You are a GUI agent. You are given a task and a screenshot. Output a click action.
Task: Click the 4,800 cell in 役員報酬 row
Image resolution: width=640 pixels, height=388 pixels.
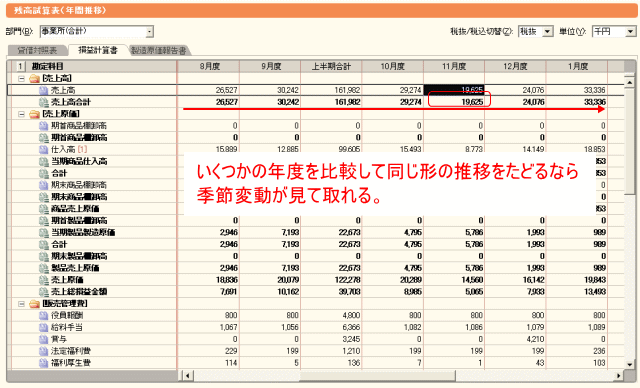pyautogui.click(x=331, y=315)
